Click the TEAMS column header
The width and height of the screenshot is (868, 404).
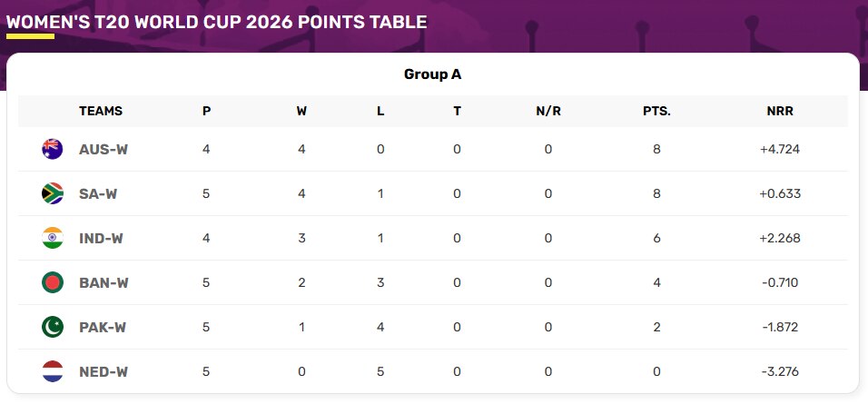[101, 111]
